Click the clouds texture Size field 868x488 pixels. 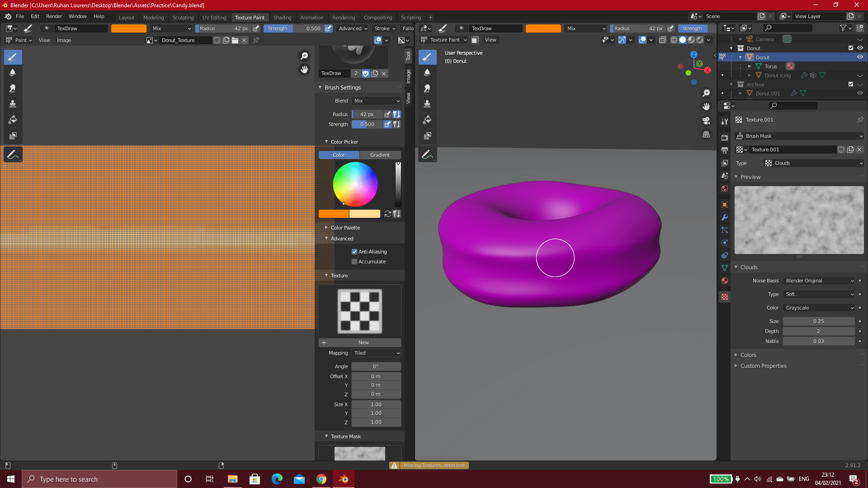tap(818, 321)
